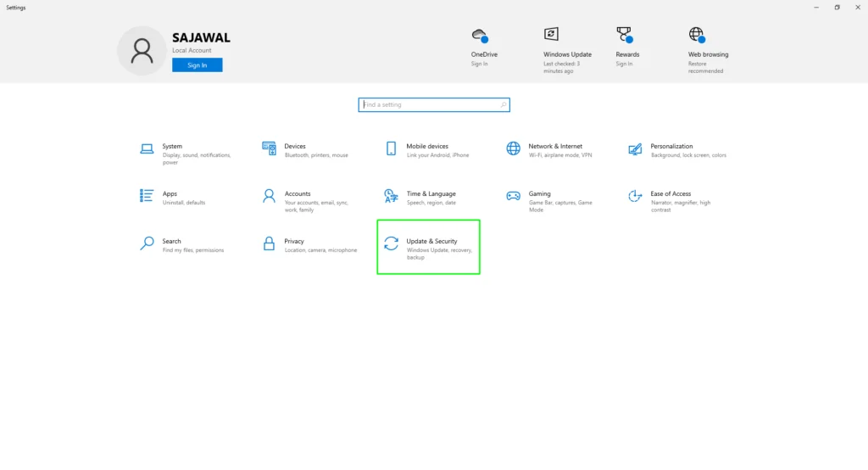Select the Accounts category label
The height and width of the screenshot is (470, 868).
point(298,194)
